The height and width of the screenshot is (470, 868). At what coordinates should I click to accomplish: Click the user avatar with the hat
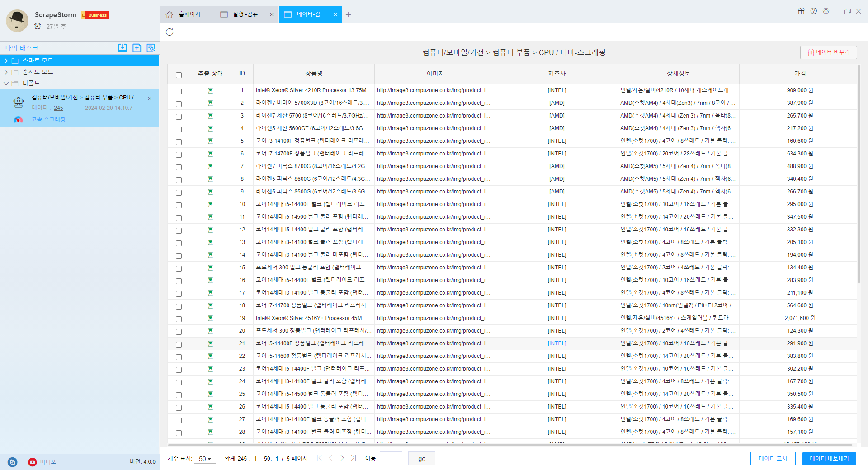[18, 20]
